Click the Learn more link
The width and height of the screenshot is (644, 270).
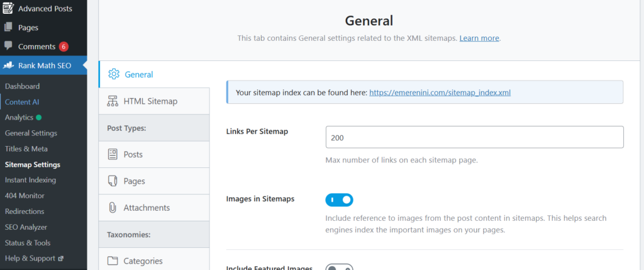[479, 38]
